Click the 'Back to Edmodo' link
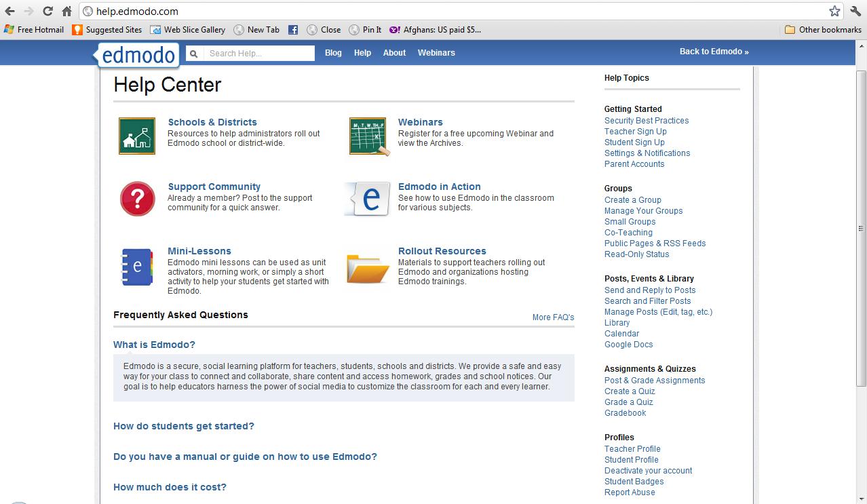Viewport: 867px width, 504px height. [x=714, y=51]
